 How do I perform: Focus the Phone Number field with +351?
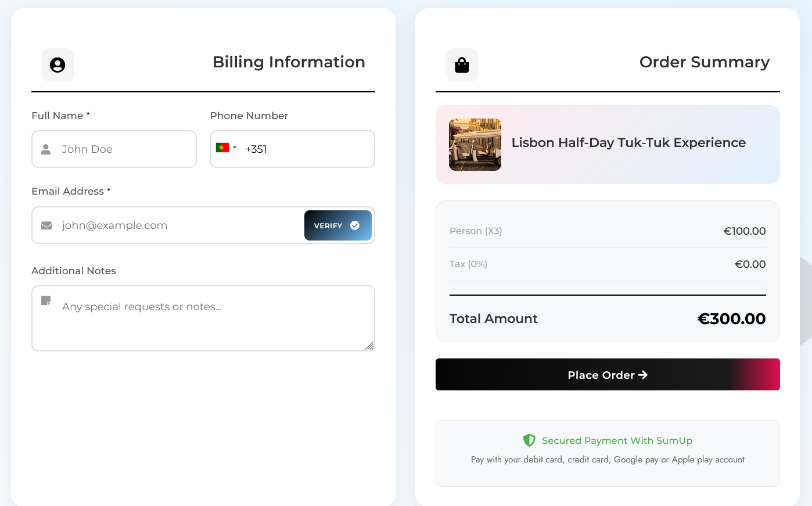(x=292, y=149)
